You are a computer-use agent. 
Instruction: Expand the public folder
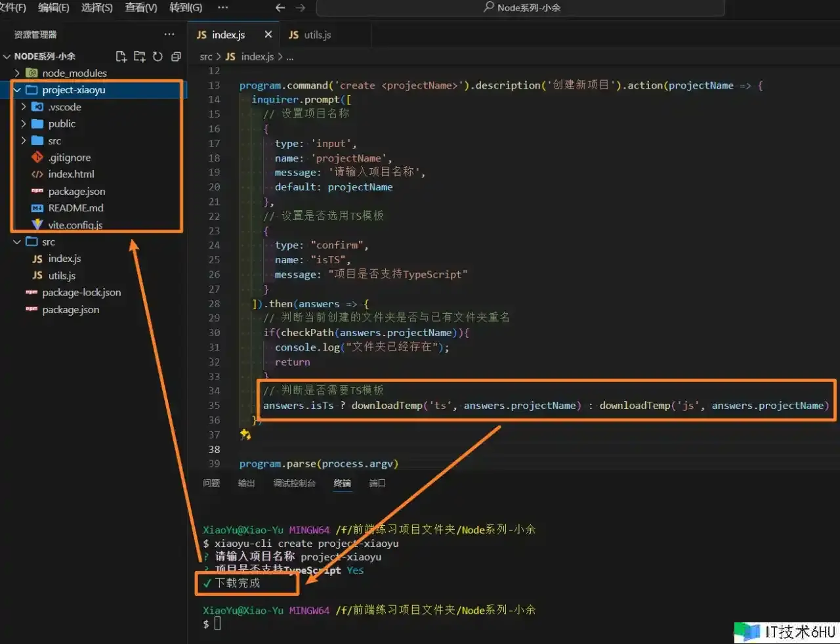pyautogui.click(x=24, y=123)
